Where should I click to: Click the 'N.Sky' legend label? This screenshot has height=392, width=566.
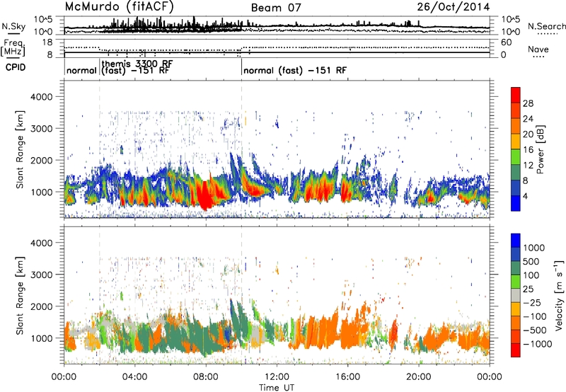coord(13,26)
